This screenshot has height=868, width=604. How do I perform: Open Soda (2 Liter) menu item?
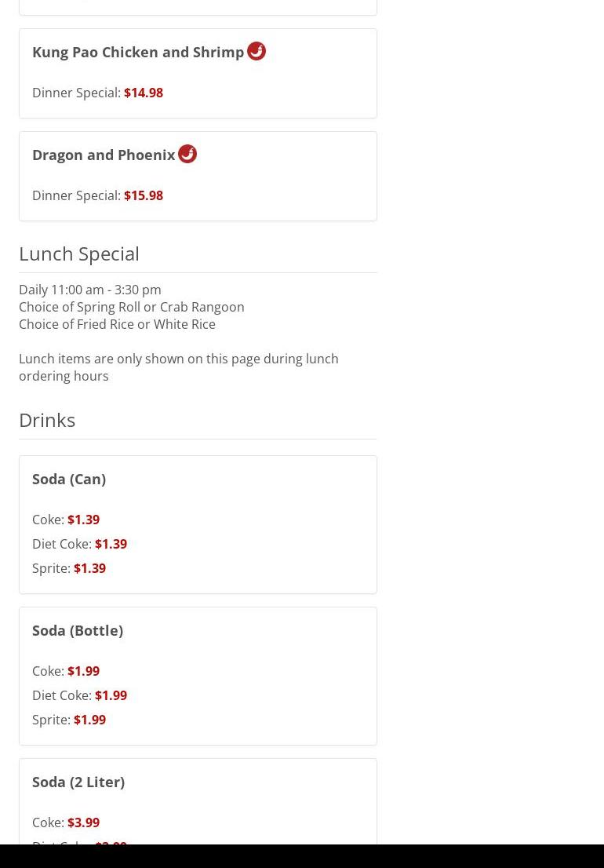(198, 801)
